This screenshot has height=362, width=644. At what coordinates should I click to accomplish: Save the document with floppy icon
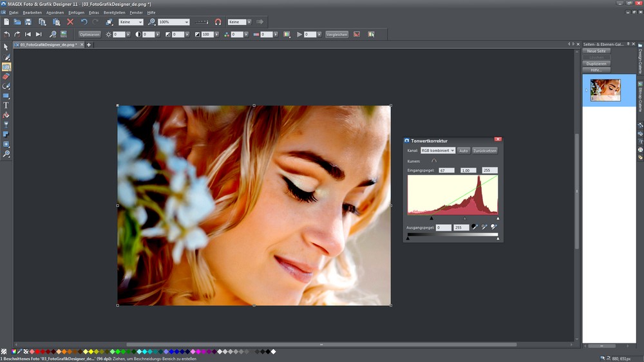pos(28,22)
